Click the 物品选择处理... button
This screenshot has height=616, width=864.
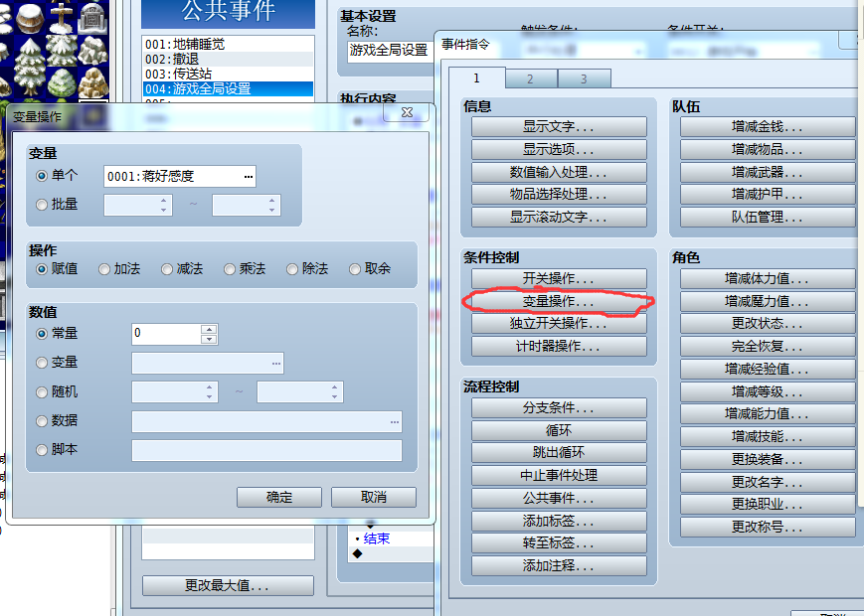click(559, 195)
